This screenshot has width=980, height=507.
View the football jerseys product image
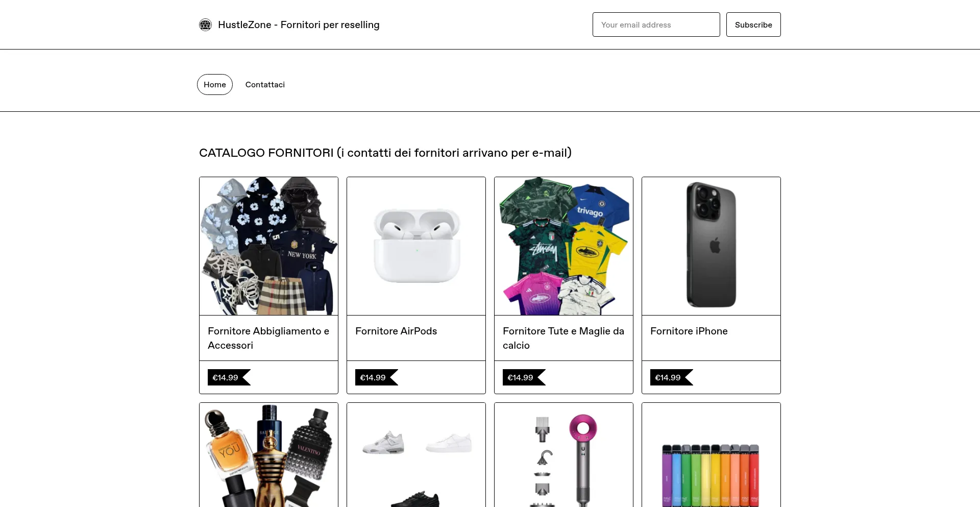pos(563,246)
